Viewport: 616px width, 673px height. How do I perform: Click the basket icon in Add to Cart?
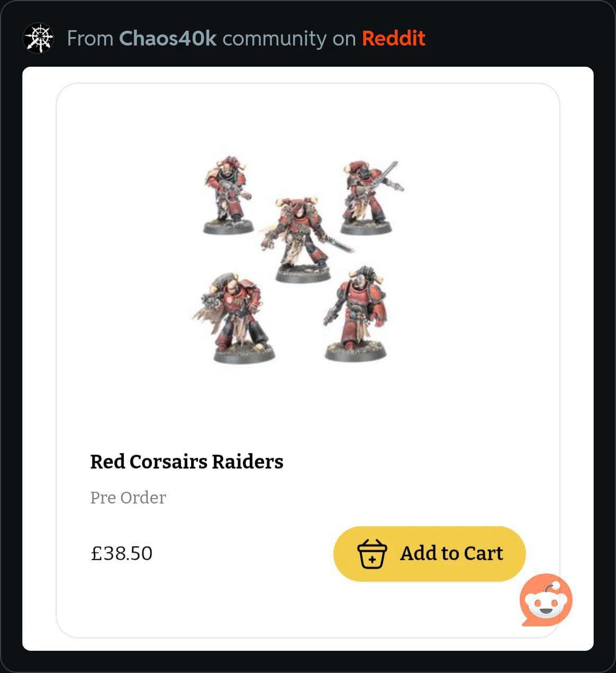coord(372,554)
